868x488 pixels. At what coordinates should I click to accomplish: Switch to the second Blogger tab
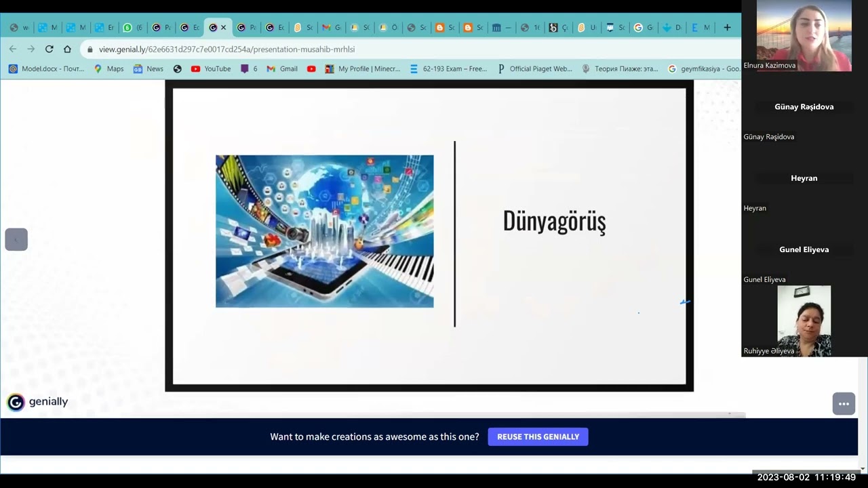click(473, 28)
